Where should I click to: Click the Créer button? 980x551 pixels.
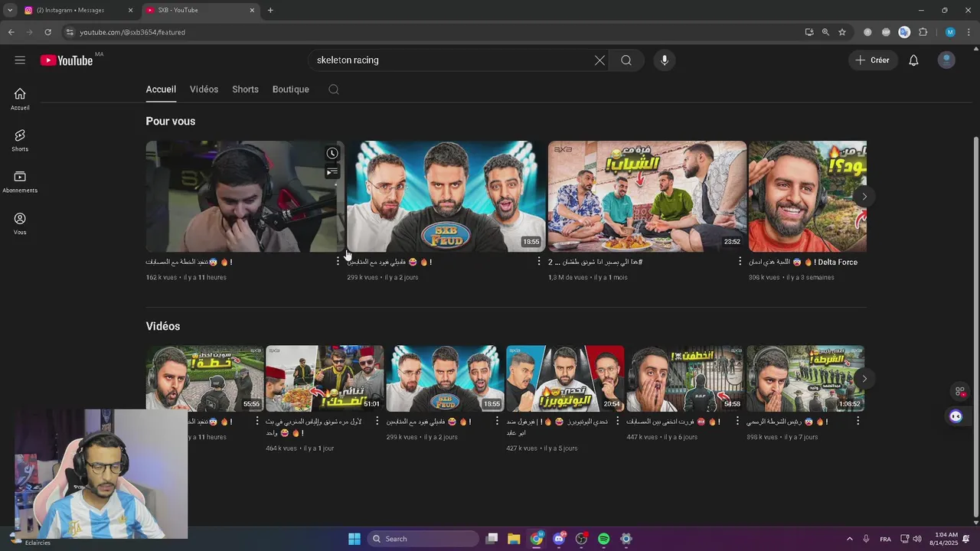pyautogui.click(x=873, y=60)
